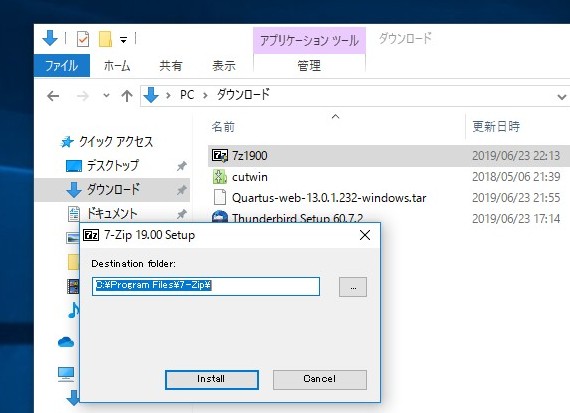Select the アプリケーション ツール contextual tab
This screenshot has height=413, width=570.
click(309, 40)
